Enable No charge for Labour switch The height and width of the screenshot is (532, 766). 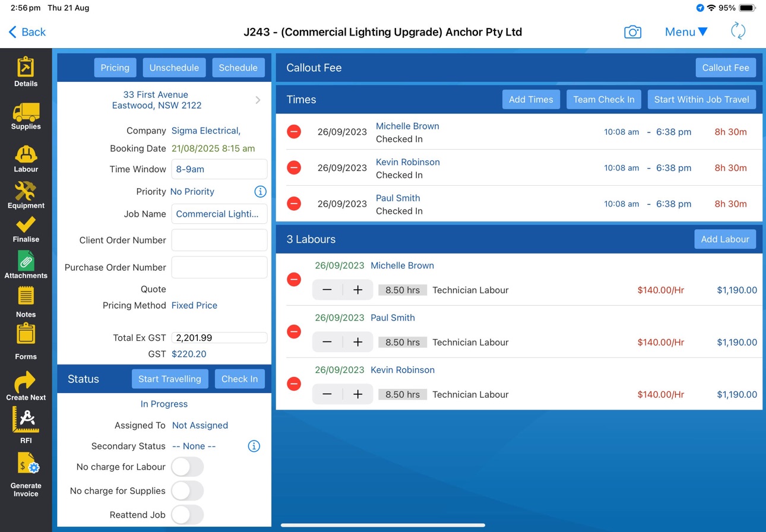click(x=188, y=467)
